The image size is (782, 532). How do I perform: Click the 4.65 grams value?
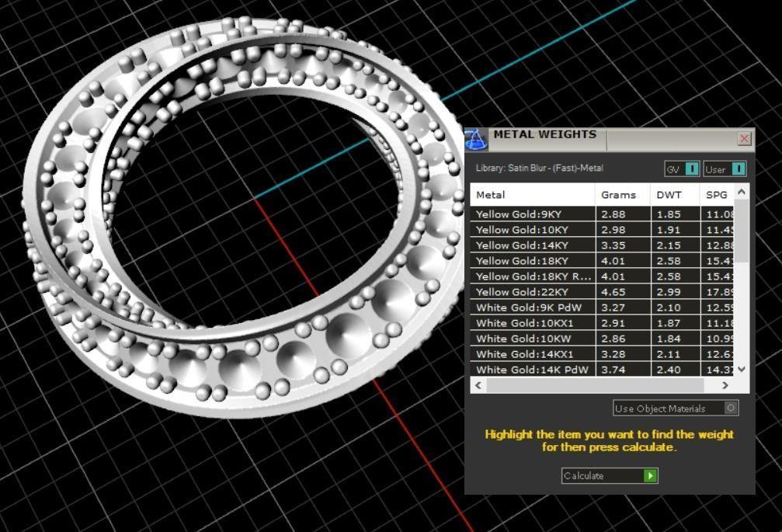point(613,292)
